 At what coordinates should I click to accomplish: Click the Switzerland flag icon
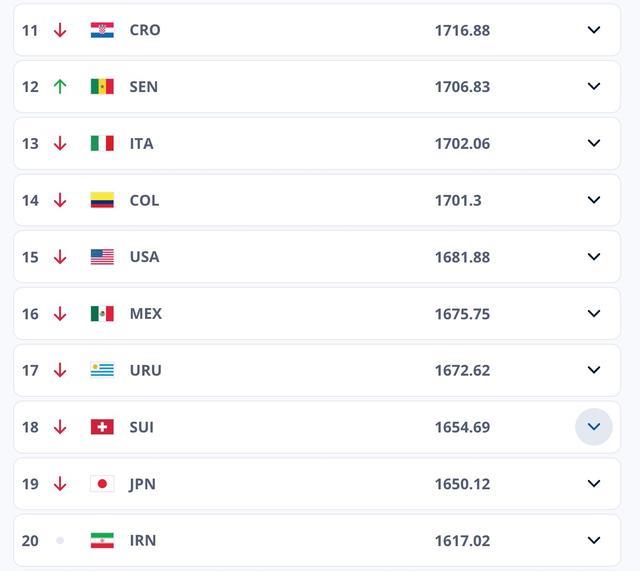102,427
